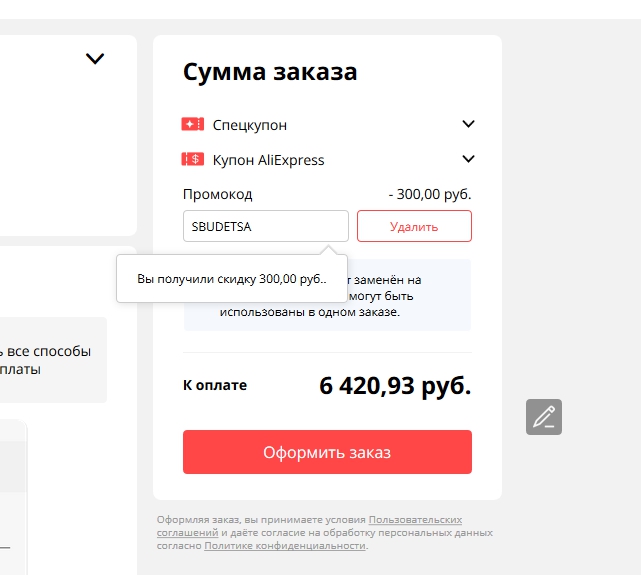Click the 300,00 руб. discount tooltip

(x=231, y=279)
